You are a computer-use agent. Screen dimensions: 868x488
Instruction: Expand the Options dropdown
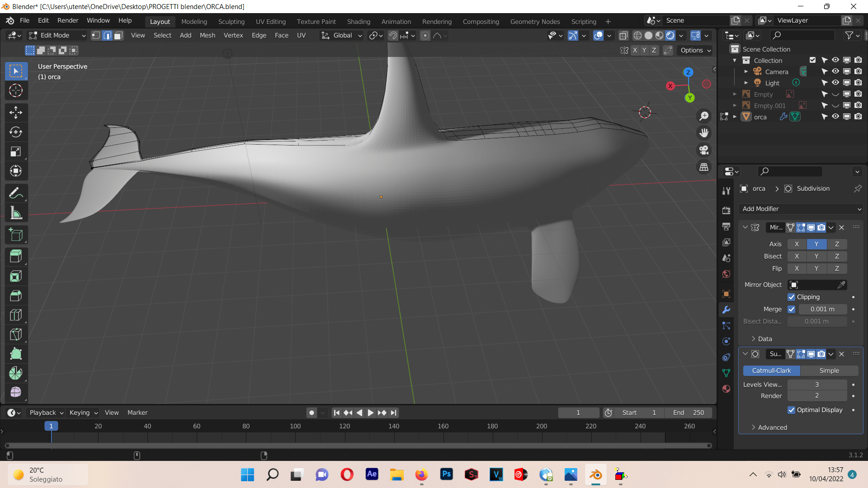click(695, 51)
